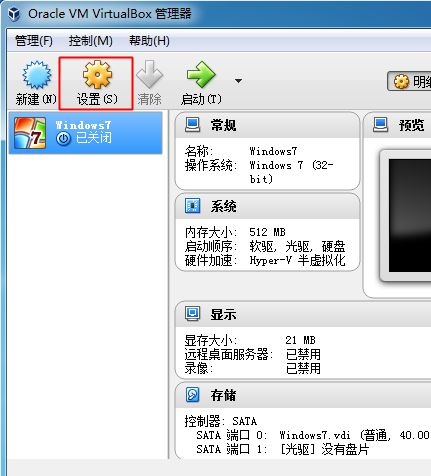Viewport: 431px width, 476px height.
Task: Click SATA 端口 1 [光驱] 没有盘片 entry
Action: (283, 449)
